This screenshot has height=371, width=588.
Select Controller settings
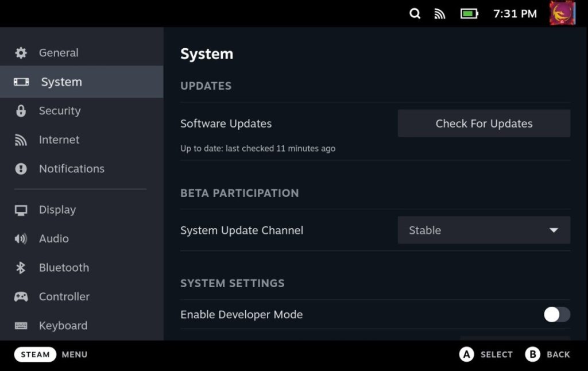click(x=82, y=297)
